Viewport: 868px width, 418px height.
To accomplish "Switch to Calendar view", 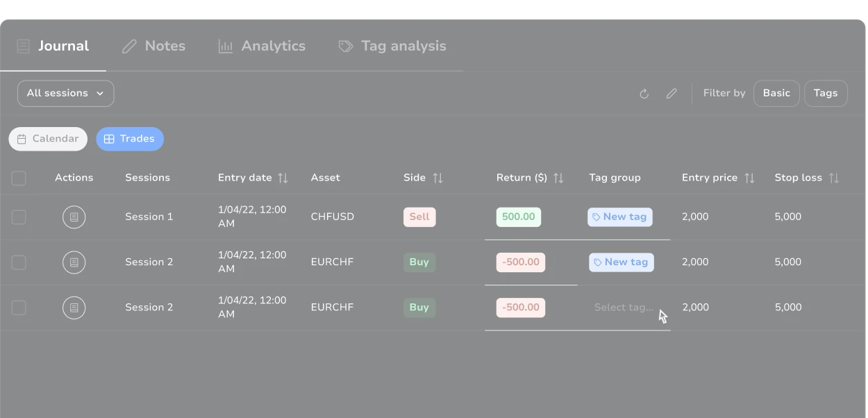I will coord(48,139).
